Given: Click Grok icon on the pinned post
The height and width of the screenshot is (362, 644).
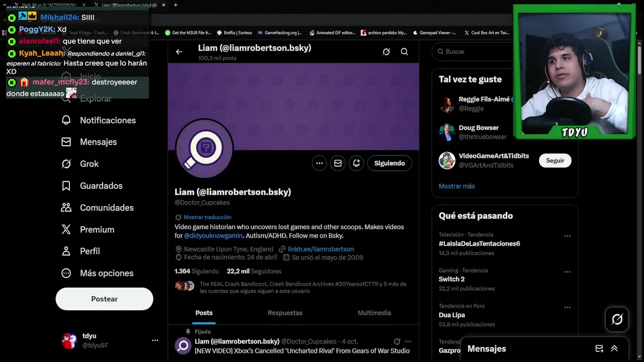Looking at the screenshot, I should coord(397,341).
